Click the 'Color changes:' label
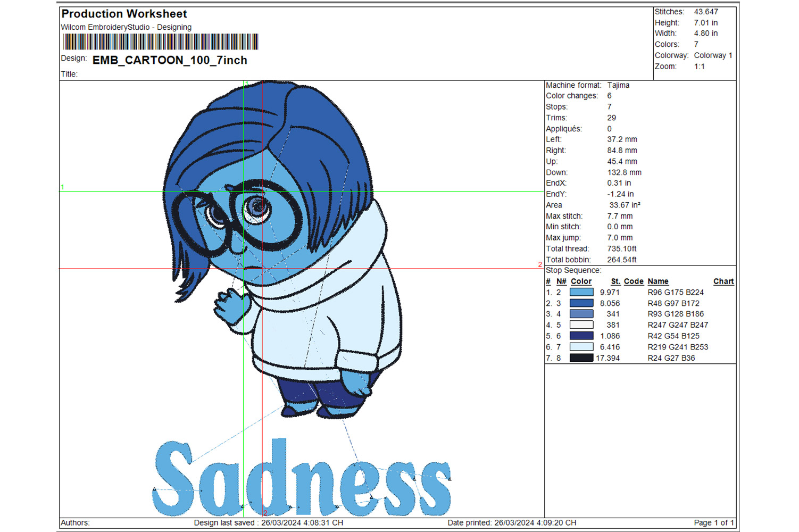Image resolution: width=799 pixels, height=532 pixels. [572, 96]
